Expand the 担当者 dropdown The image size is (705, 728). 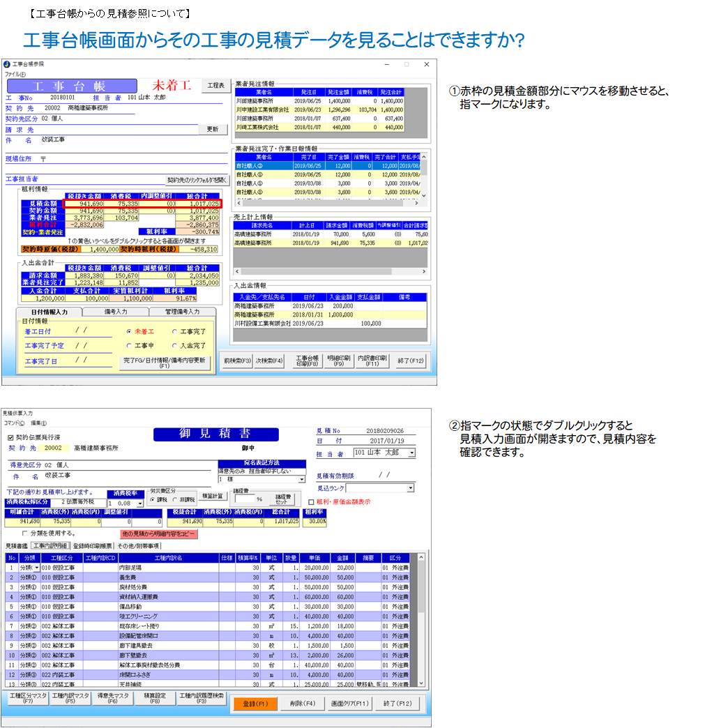(411, 453)
